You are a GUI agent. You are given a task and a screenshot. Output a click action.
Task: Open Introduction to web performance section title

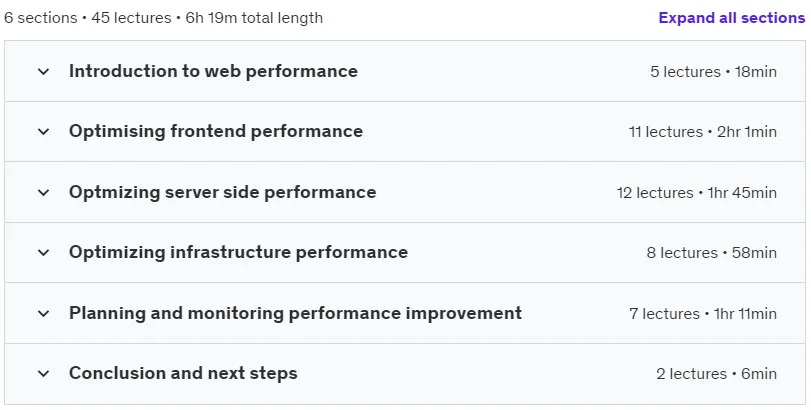click(x=213, y=71)
